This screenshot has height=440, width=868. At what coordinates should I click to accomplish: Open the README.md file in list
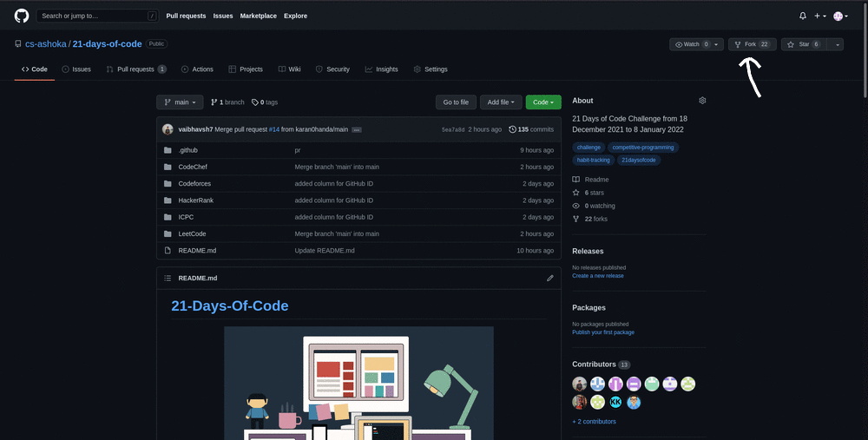coord(197,251)
